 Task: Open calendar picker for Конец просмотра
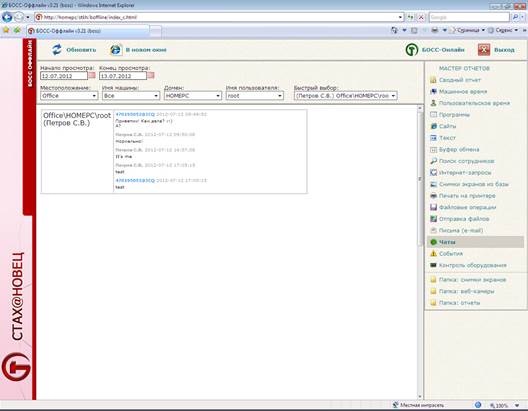pos(151,75)
